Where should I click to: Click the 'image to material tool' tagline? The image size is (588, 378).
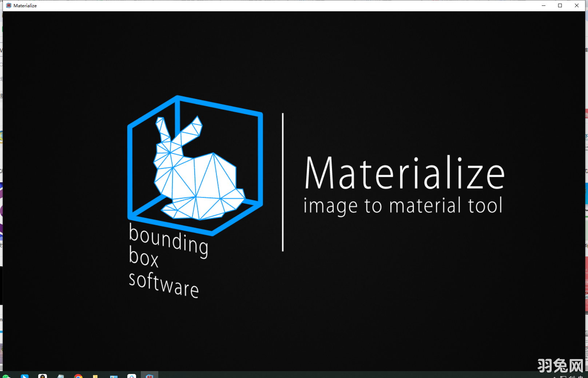click(403, 205)
